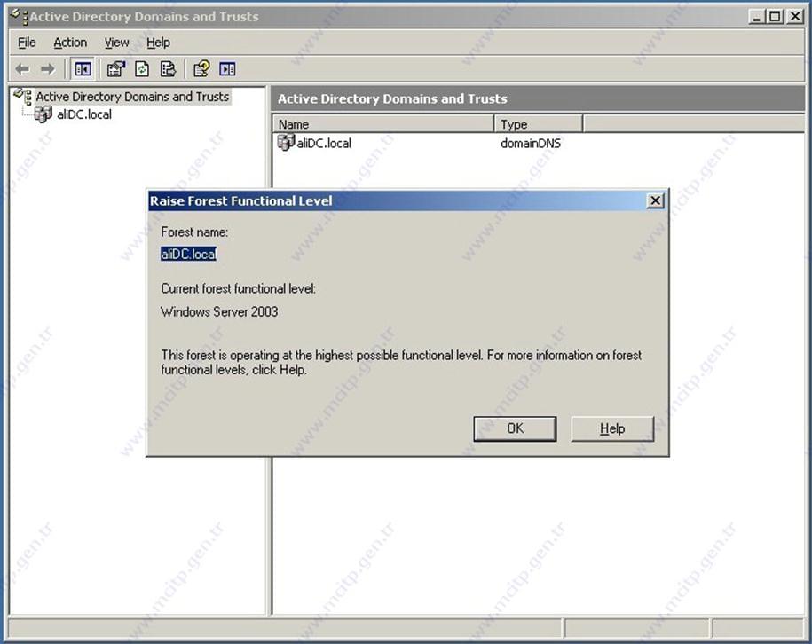This screenshot has height=644, width=812.
Task: Click the Help button in the dialog
Action: tap(612, 428)
